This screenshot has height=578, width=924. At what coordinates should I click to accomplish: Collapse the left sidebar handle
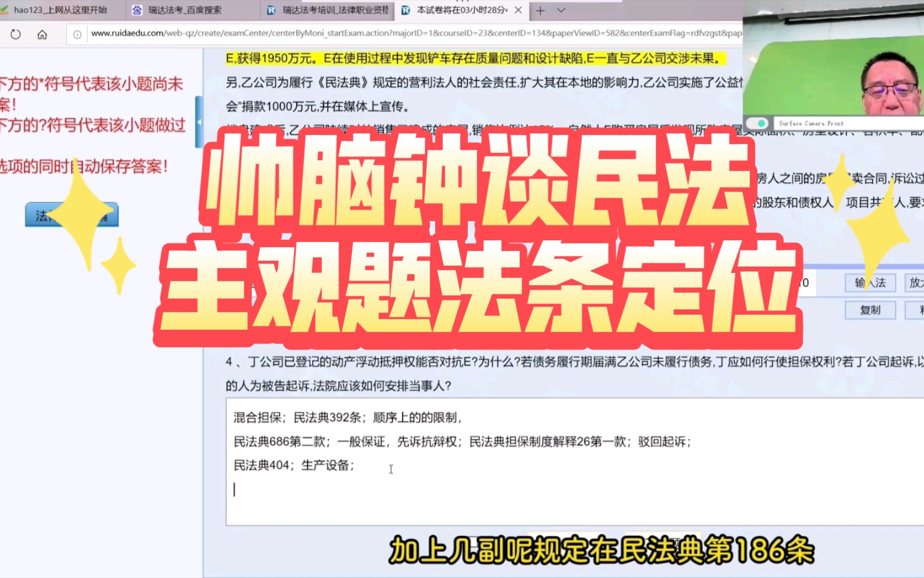coord(199,122)
